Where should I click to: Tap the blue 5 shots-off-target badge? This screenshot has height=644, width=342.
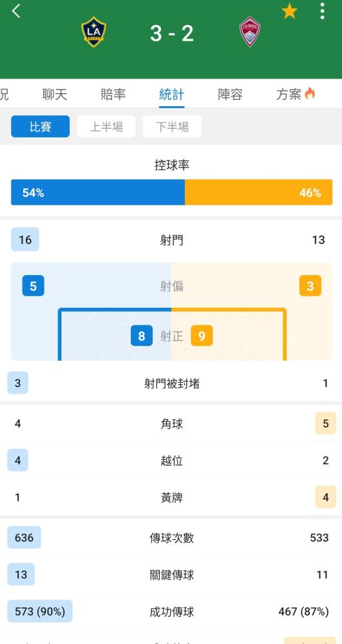tap(33, 286)
